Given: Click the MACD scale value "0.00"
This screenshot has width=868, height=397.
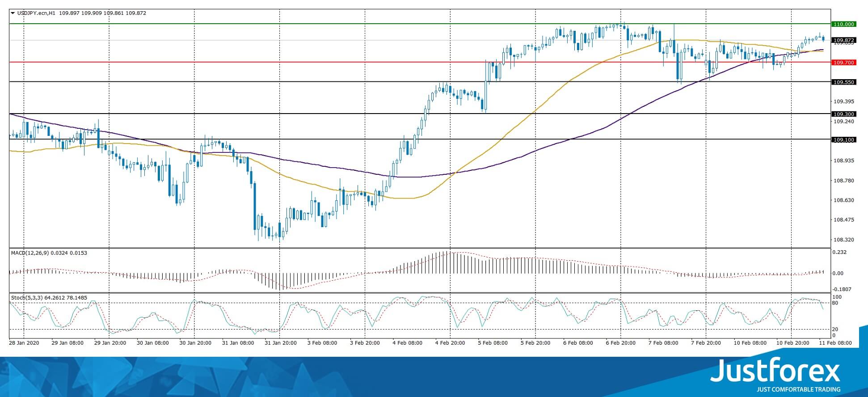Looking at the screenshot, I should pos(838,273).
